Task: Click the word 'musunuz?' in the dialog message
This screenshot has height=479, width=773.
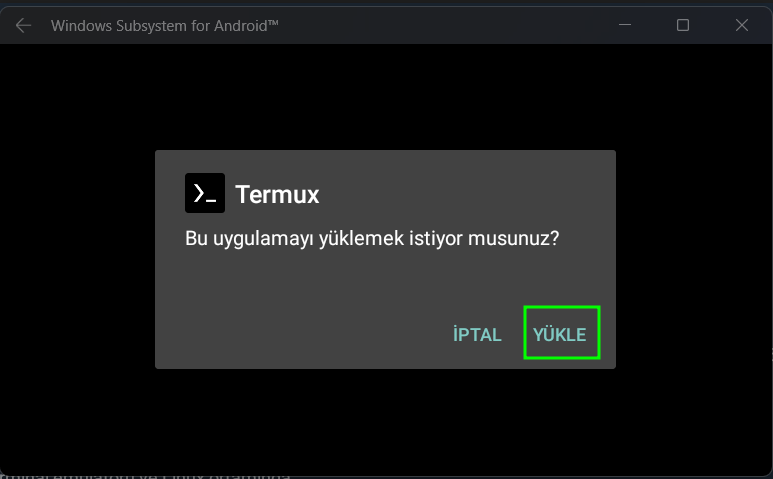Action: 513,239
